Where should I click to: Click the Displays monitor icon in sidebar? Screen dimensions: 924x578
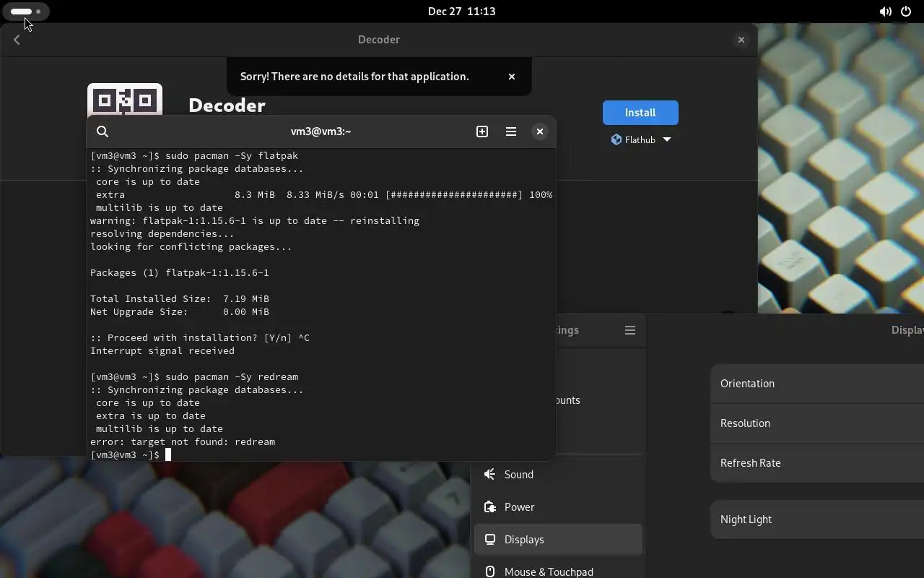point(490,540)
